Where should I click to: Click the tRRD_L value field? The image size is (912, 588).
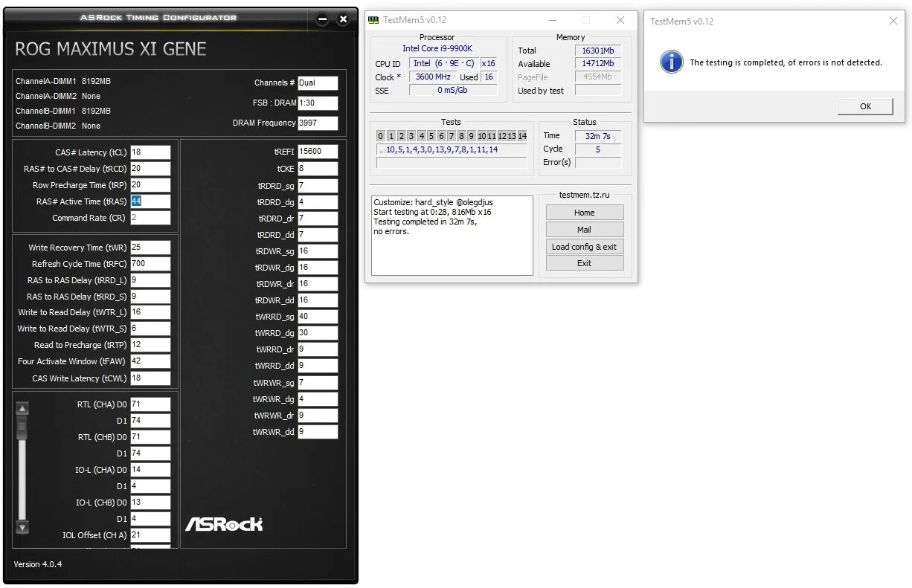pyautogui.click(x=150, y=280)
